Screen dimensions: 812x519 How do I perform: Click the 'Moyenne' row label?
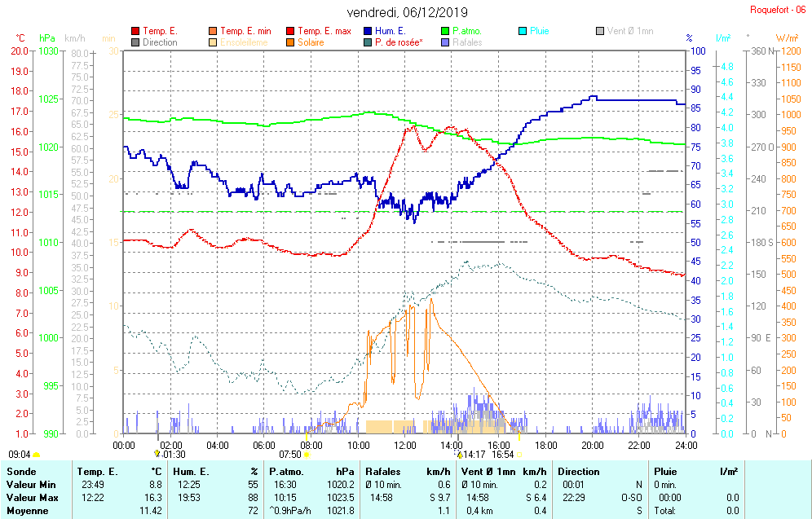[28, 511]
